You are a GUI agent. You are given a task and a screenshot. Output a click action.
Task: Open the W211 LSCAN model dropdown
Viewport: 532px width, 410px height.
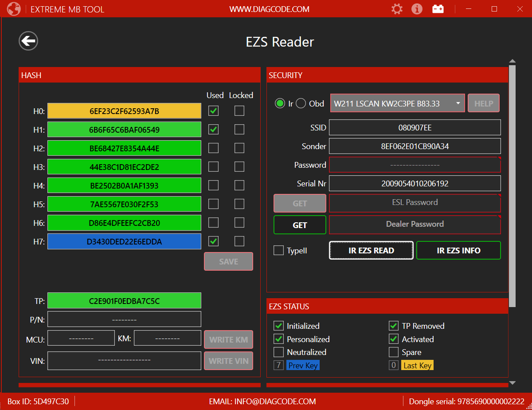[397, 103]
